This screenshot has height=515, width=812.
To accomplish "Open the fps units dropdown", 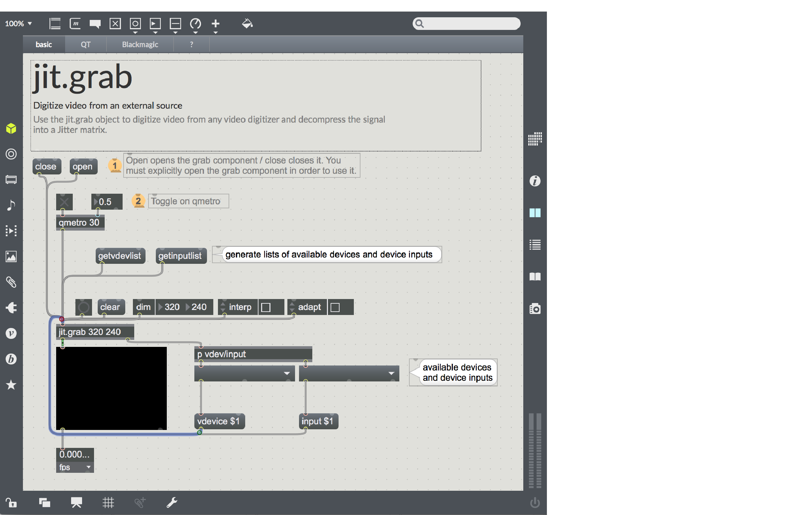I will click(75, 467).
